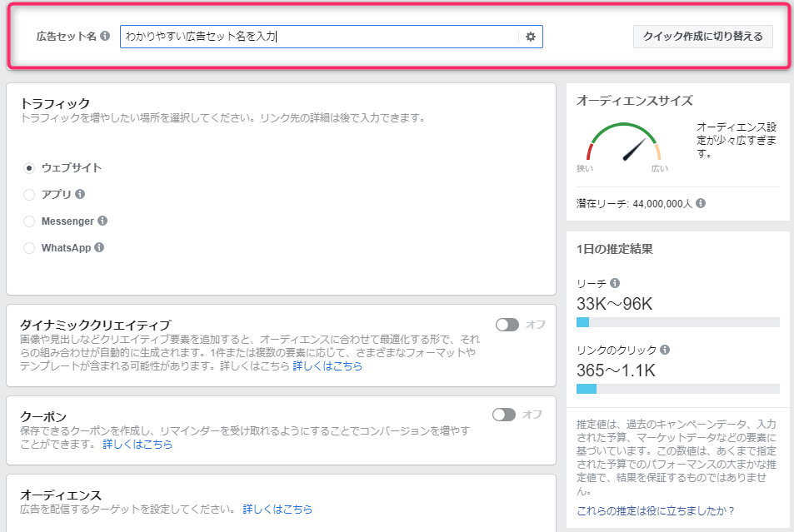This screenshot has height=532, width=794.
Task: Click the gear icon in ad set name field
Action: pos(530,37)
